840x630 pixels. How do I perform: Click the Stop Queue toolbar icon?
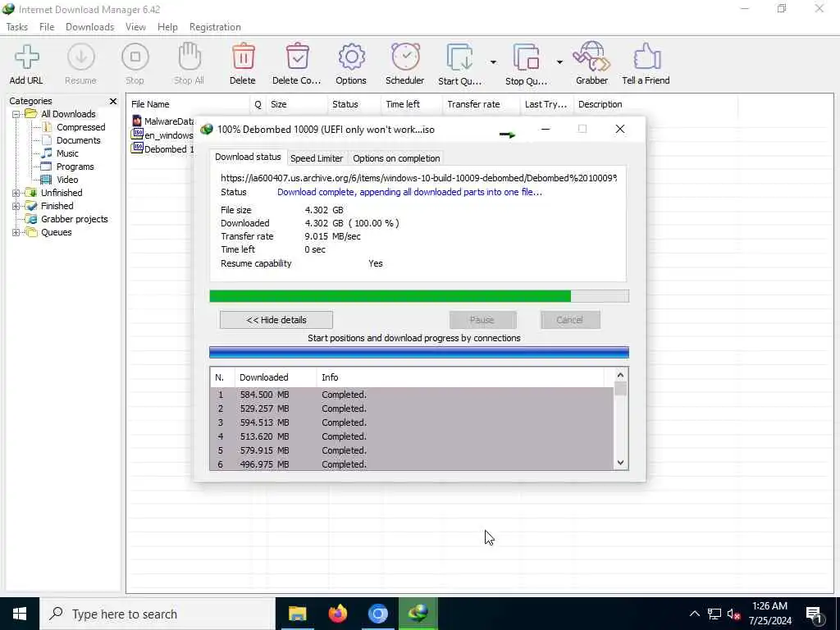527,58
